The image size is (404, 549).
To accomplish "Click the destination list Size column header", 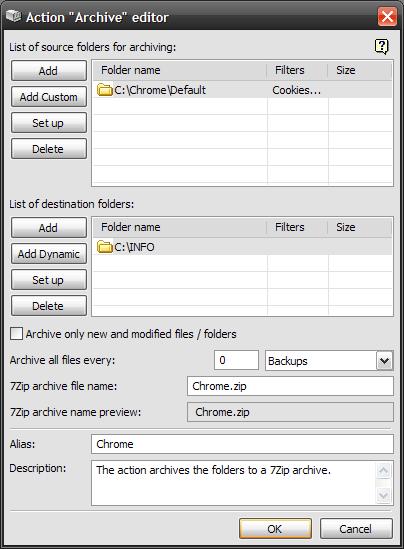I will coord(360,227).
